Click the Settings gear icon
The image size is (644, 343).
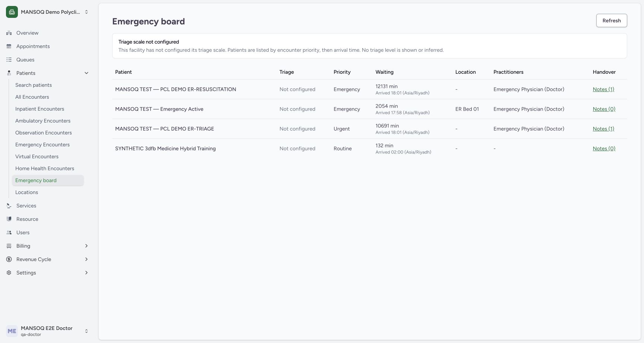tap(9, 273)
